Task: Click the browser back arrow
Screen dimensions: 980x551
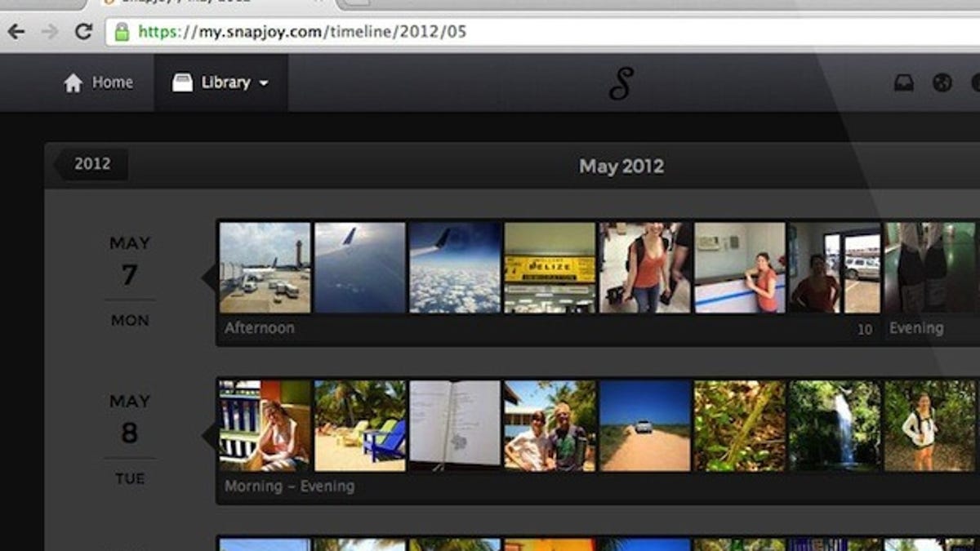Action: coord(16,32)
